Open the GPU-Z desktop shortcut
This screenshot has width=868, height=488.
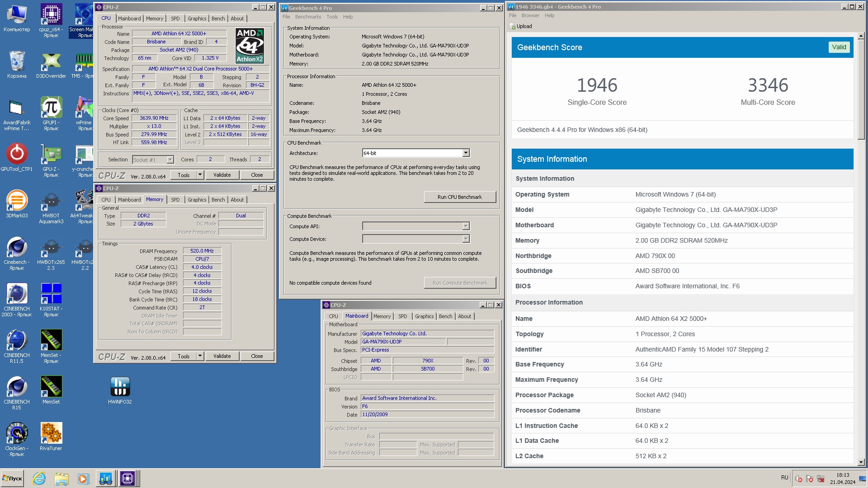pos(51,160)
